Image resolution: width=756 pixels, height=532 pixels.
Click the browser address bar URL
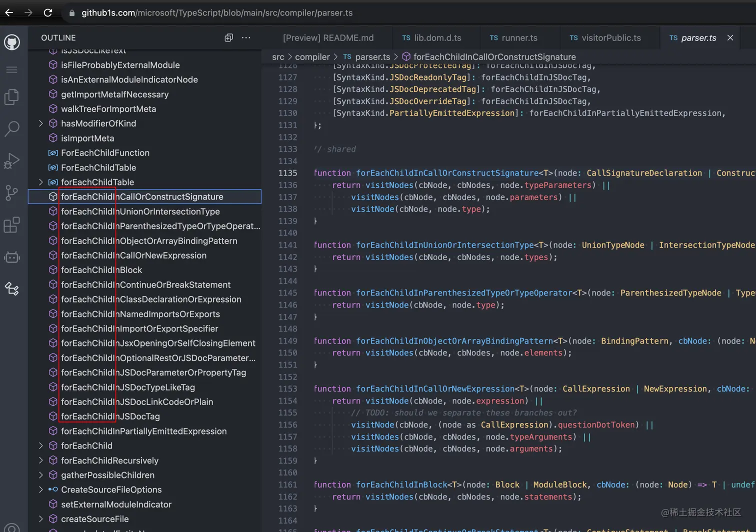click(217, 12)
